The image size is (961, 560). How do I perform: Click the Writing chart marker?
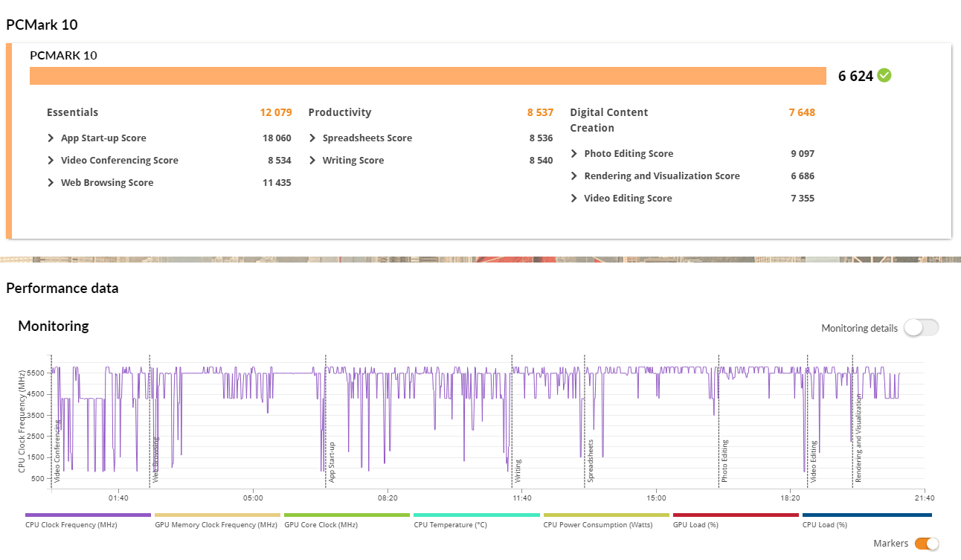tap(518, 472)
